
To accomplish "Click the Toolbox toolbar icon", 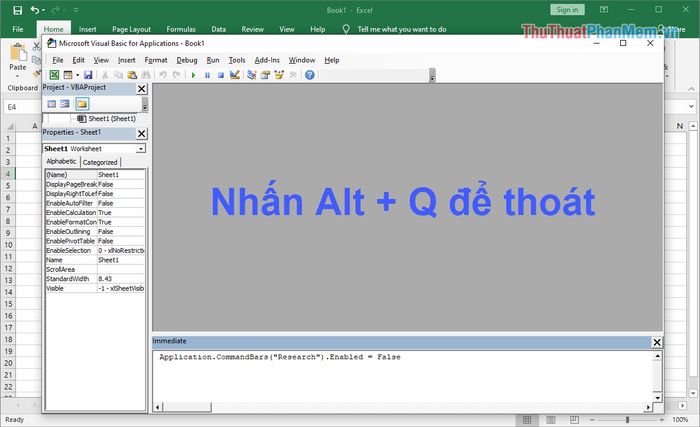I will point(293,75).
